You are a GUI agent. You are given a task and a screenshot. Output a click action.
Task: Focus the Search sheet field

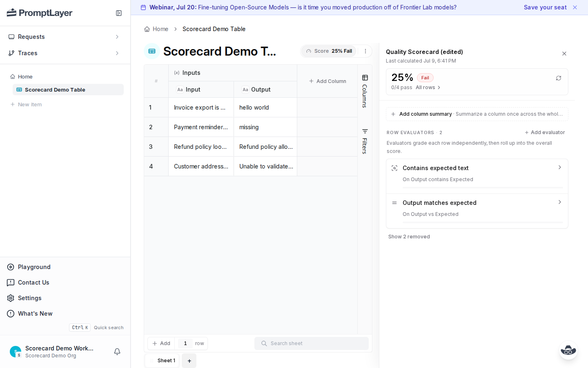click(312, 343)
